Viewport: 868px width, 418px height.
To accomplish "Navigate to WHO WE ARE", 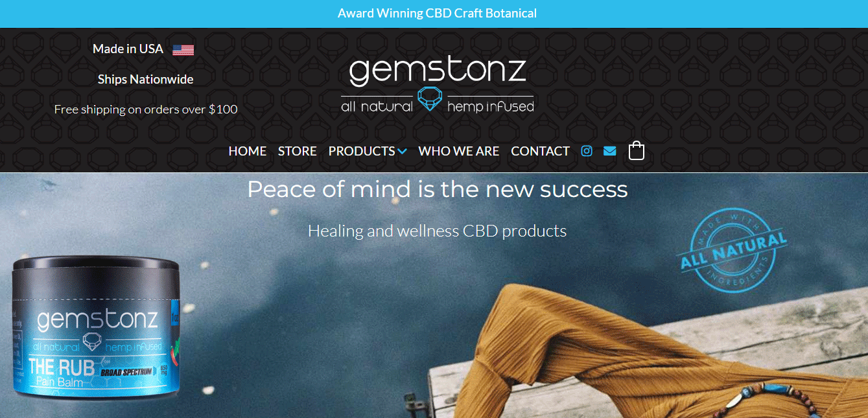I will coord(459,151).
